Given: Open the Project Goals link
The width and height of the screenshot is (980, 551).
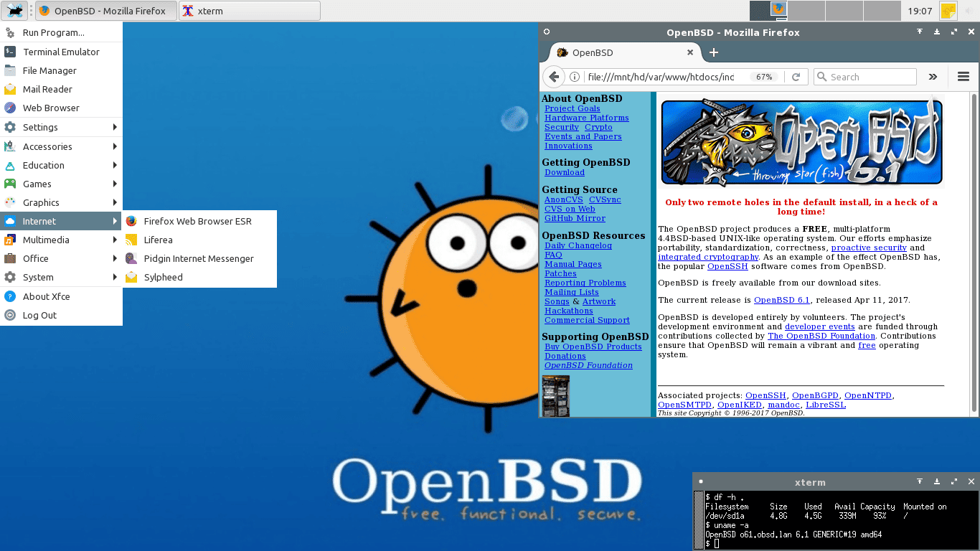Looking at the screenshot, I should [573, 108].
